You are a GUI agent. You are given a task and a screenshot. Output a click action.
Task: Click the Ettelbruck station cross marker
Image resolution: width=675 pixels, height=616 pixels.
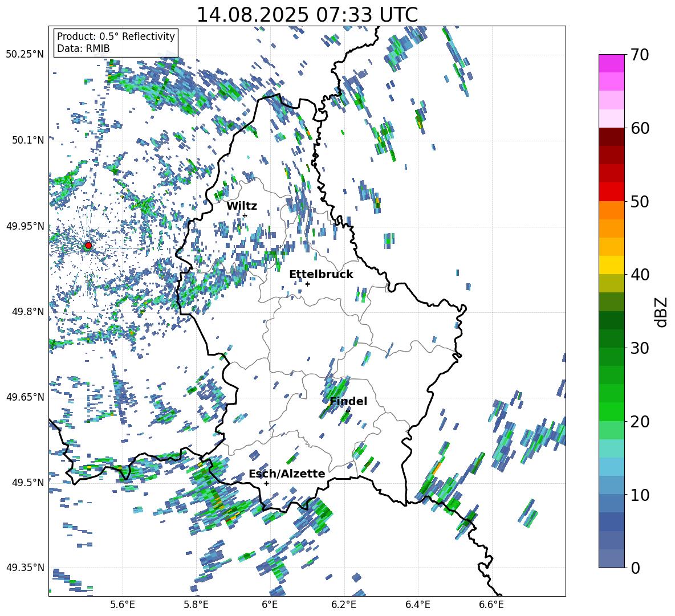307,284
